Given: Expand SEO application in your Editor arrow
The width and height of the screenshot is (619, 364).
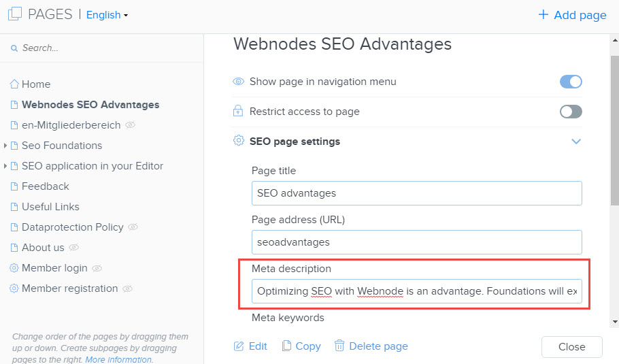Looking at the screenshot, I should (x=5, y=166).
